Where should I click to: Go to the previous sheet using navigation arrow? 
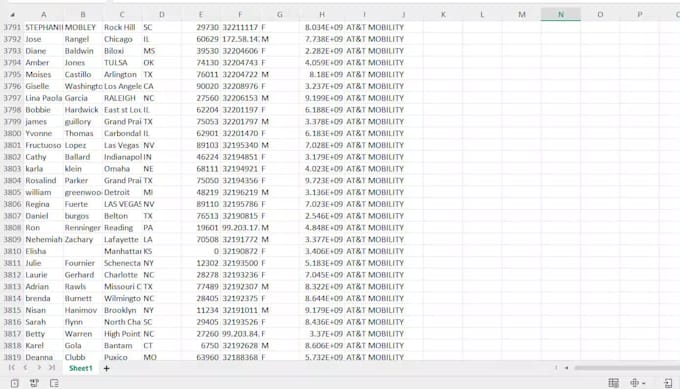coord(25,368)
